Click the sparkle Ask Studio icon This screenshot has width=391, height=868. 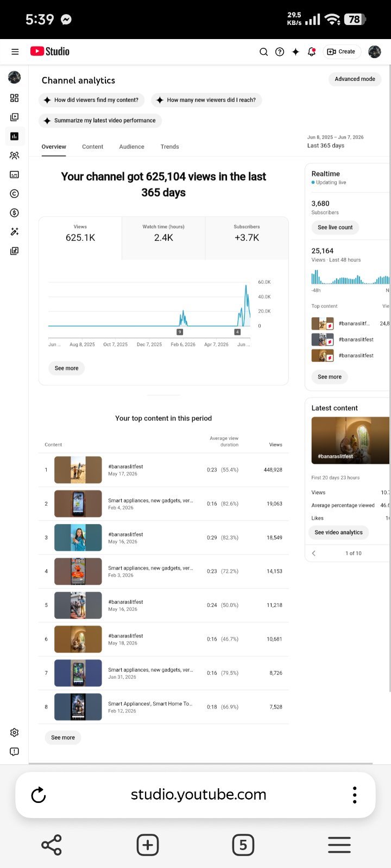tap(295, 52)
